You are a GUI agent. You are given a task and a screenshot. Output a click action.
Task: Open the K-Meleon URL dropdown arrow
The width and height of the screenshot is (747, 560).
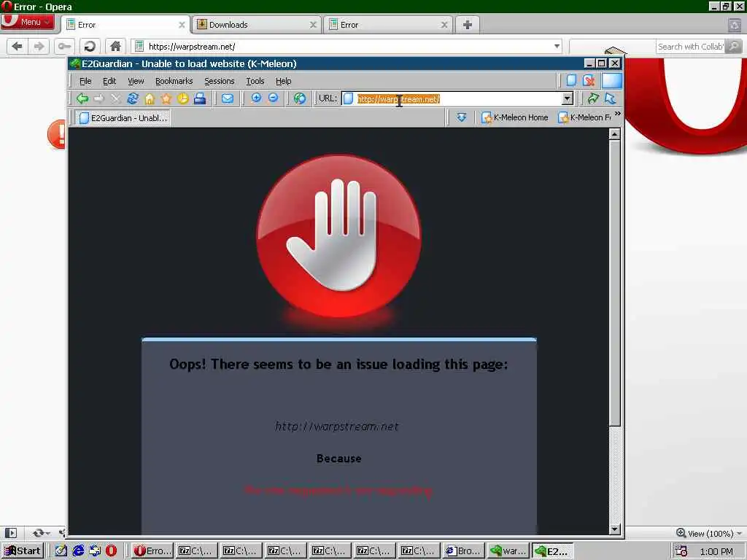click(567, 98)
